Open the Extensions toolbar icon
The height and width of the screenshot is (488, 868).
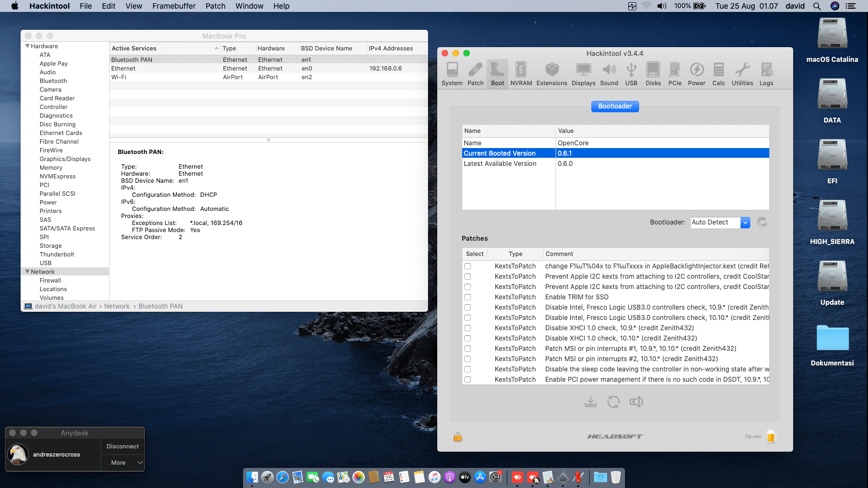pyautogui.click(x=552, y=74)
